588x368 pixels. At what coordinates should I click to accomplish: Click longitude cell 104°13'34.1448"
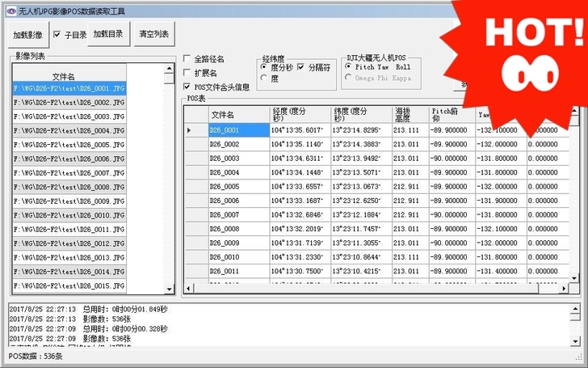coord(300,173)
